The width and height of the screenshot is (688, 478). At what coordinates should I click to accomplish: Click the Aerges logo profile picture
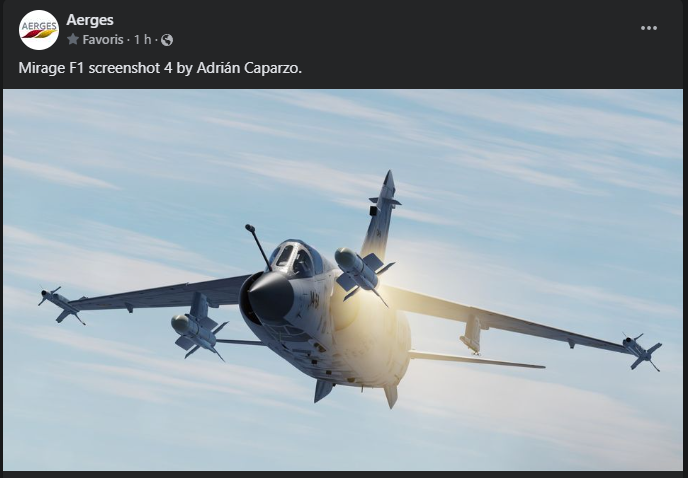coord(39,30)
